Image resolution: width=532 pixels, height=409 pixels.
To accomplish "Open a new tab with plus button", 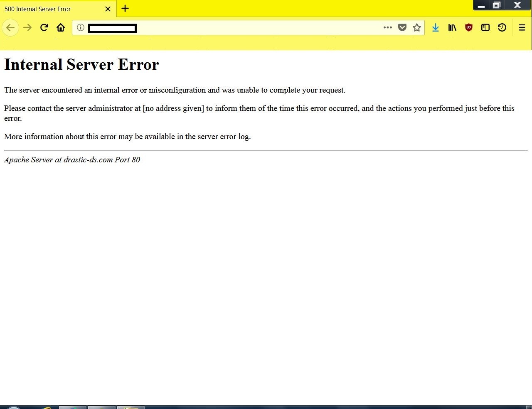I will tap(125, 8).
